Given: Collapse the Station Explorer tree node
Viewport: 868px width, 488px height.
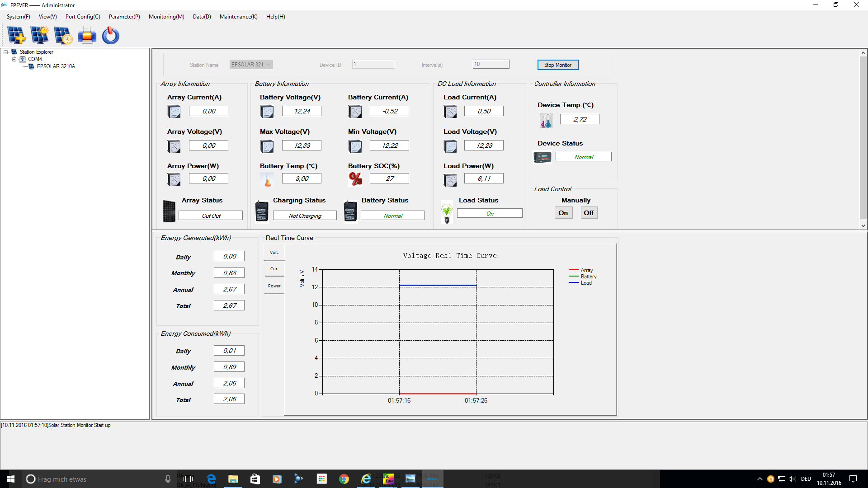Looking at the screenshot, I should click(6, 52).
